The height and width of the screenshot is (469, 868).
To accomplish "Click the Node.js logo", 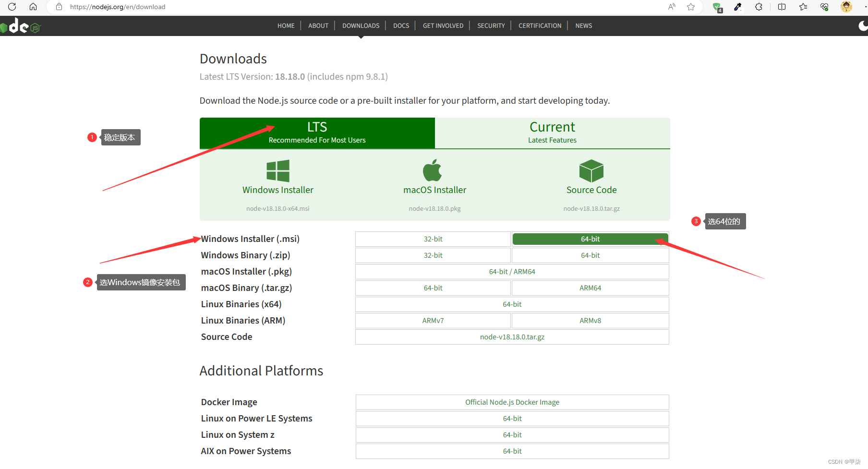I will click(x=21, y=26).
